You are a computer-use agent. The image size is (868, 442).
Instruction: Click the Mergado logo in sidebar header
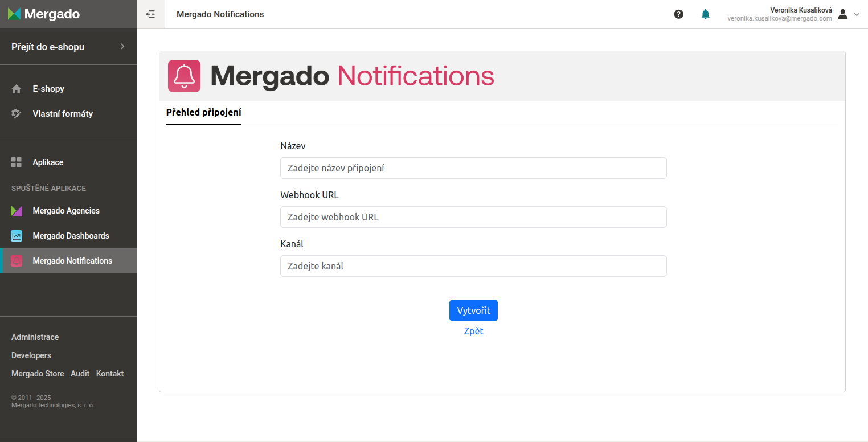44,14
